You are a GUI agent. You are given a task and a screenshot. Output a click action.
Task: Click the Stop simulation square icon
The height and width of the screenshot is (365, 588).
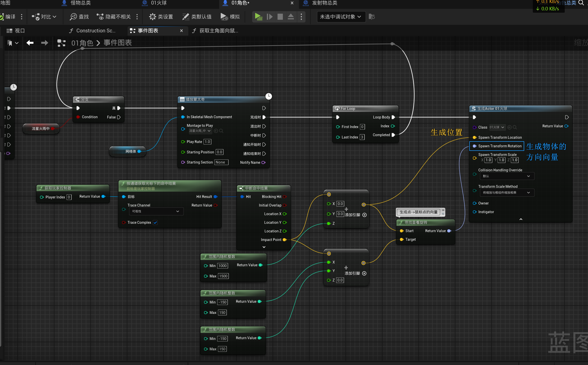[280, 17]
